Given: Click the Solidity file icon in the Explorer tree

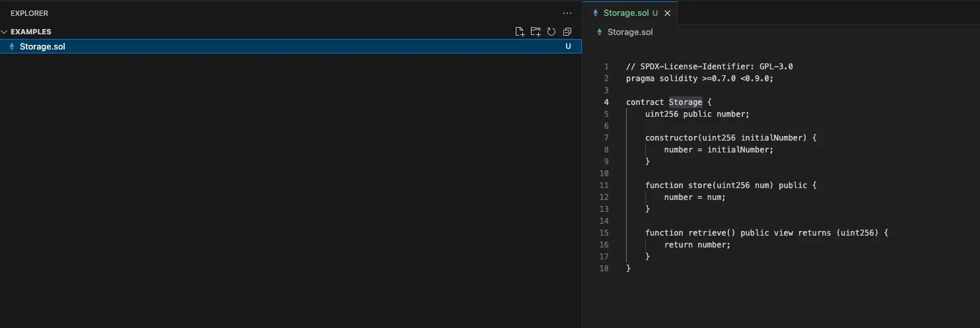Looking at the screenshot, I should [12, 47].
